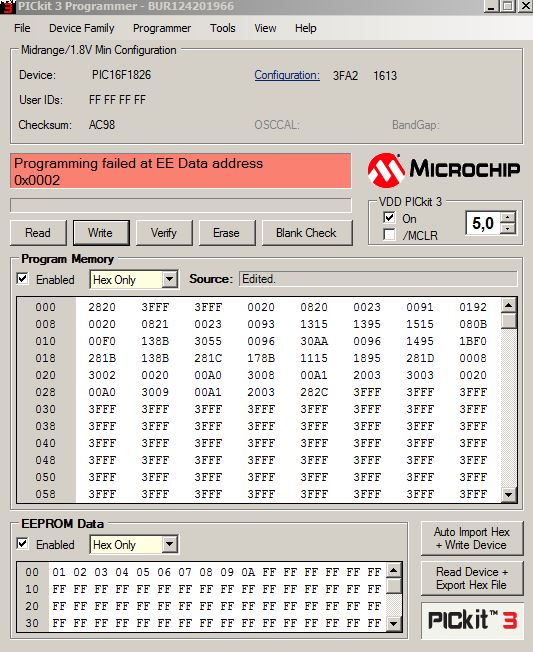Increase VDD voltage with up arrow
Viewport: 533px width, 652px height.
tap(508, 217)
